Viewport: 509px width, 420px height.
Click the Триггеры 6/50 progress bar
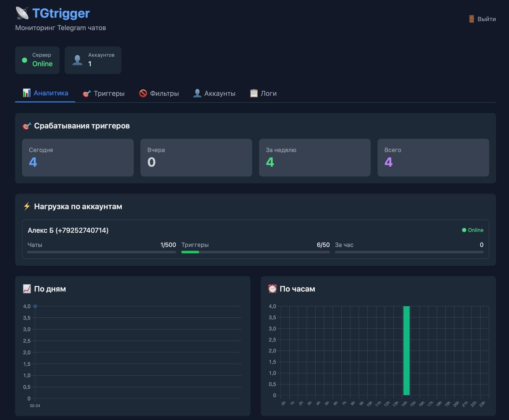(255, 252)
